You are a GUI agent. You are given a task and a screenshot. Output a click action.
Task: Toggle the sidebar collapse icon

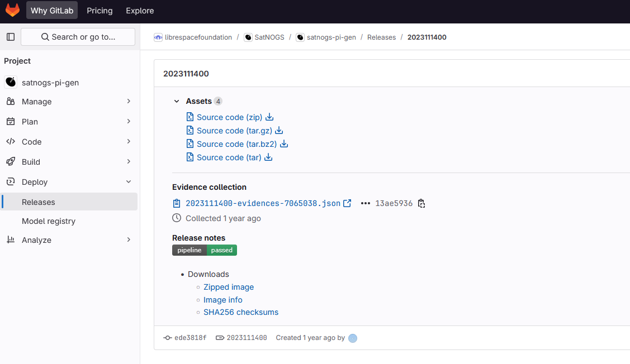point(11,37)
